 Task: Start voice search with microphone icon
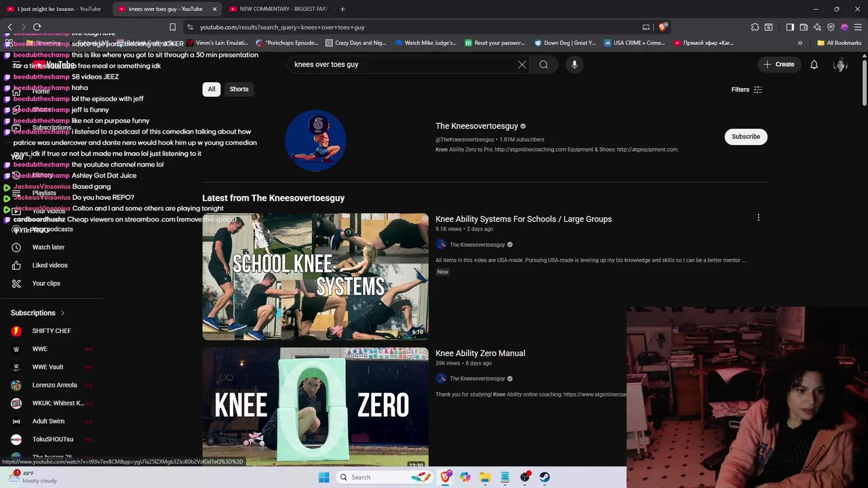(574, 64)
